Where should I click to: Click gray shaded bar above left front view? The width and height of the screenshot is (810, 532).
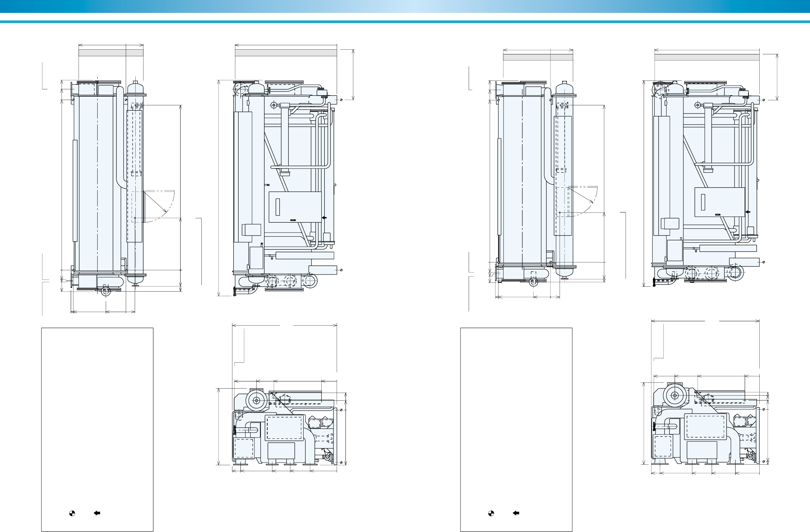[286, 53]
